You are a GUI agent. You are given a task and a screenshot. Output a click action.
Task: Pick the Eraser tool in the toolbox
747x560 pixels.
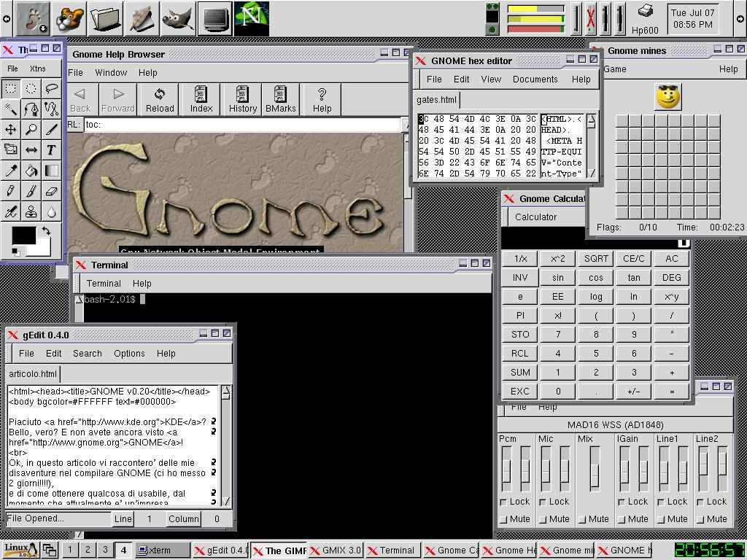tap(51, 192)
